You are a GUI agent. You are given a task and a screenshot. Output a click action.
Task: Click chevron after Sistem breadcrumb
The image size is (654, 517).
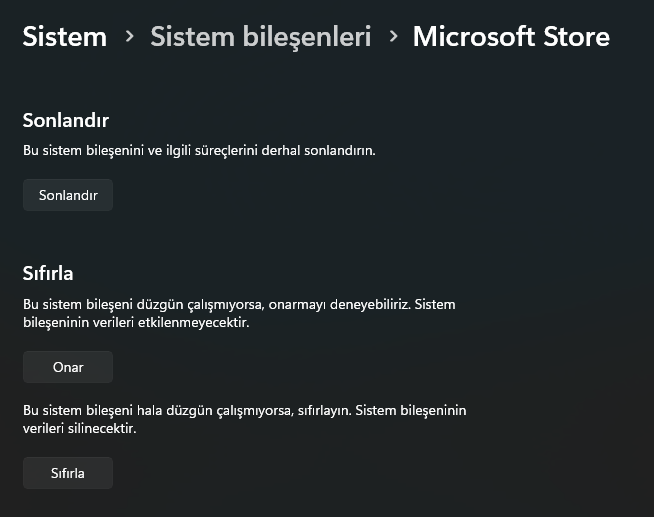[x=129, y=37]
